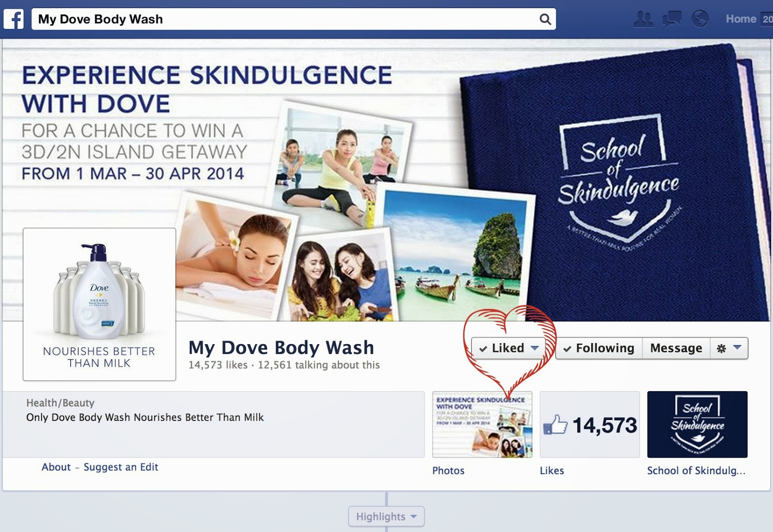Open the Likes link

pyautogui.click(x=552, y=471)
